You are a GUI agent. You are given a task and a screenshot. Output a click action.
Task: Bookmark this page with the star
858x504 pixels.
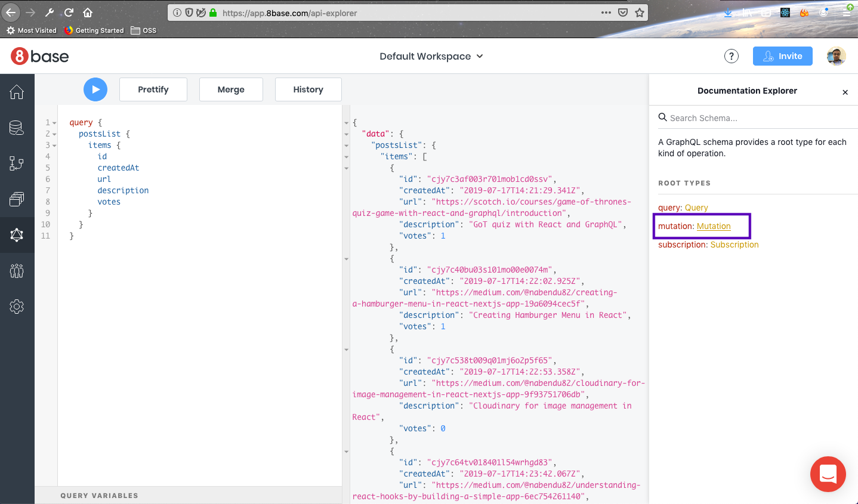(x=640, y=13)
